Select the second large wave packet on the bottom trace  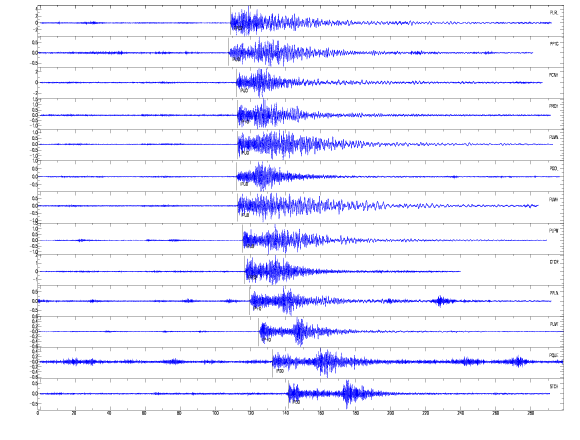(348, 394)
